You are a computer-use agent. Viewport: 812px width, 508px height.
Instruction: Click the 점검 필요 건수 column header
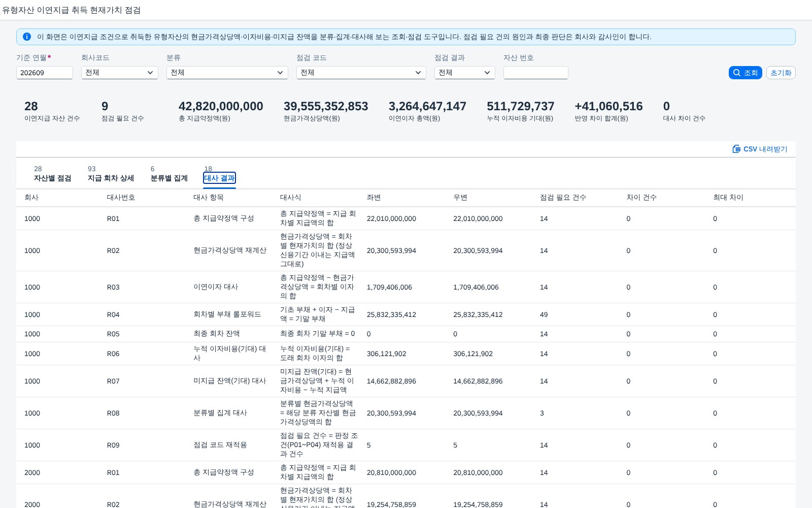[563, 198]
